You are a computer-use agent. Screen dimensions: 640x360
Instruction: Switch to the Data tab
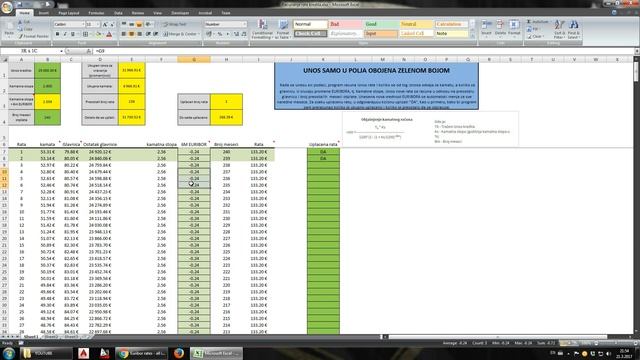click(118, 13)
